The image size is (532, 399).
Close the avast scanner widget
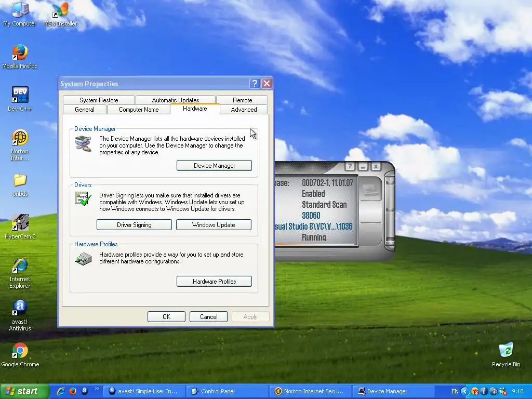point(376,166)
